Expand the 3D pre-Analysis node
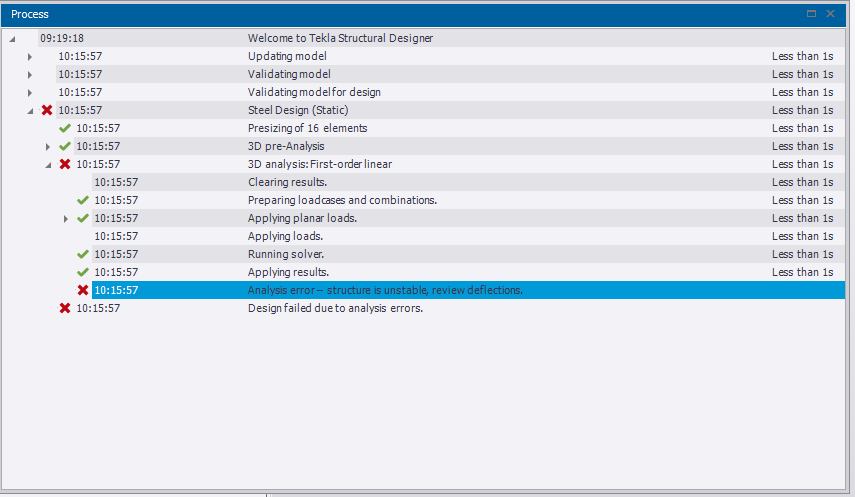 click(47, 147)
